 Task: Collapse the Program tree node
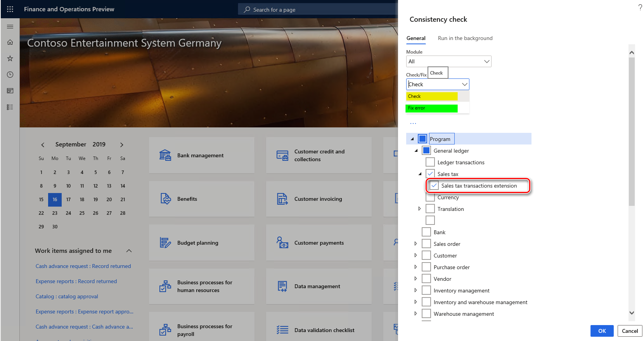click(412, 139)
